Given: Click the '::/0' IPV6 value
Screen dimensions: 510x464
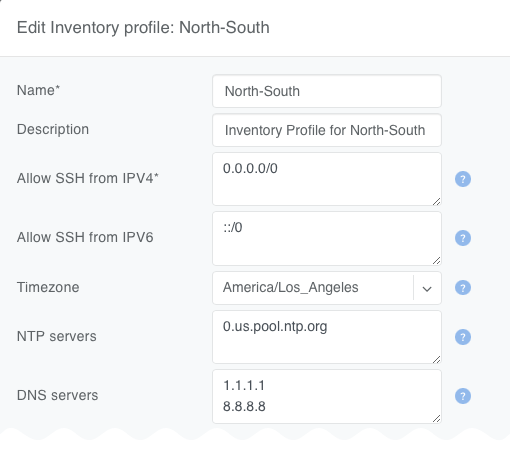Looking at the screenshot, I should point(233,227).
